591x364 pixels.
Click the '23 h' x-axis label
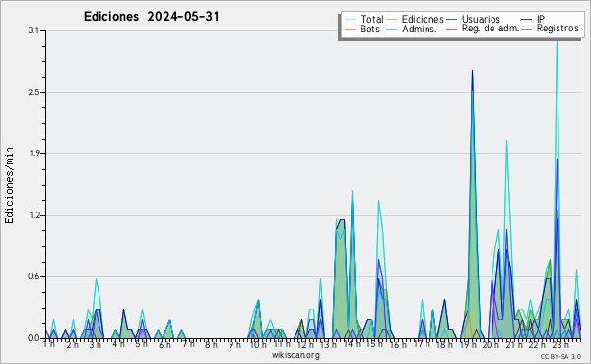[x=560, y=344]
